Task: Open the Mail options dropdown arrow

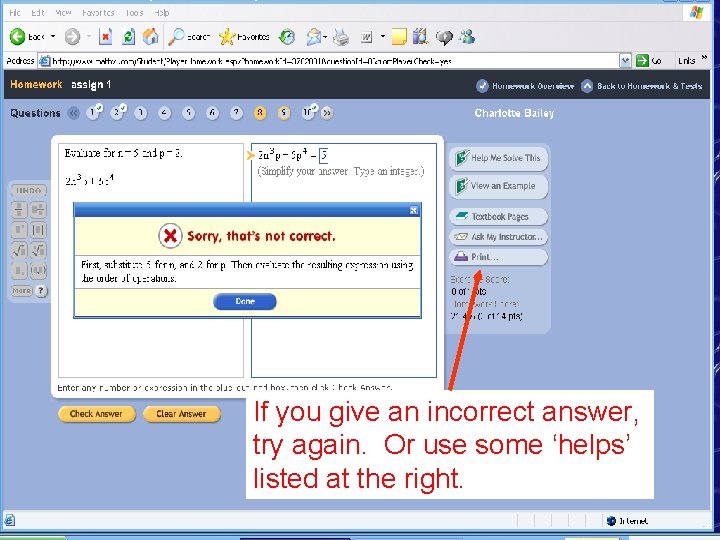Action: pyautogui.click(x=325, y=36)
